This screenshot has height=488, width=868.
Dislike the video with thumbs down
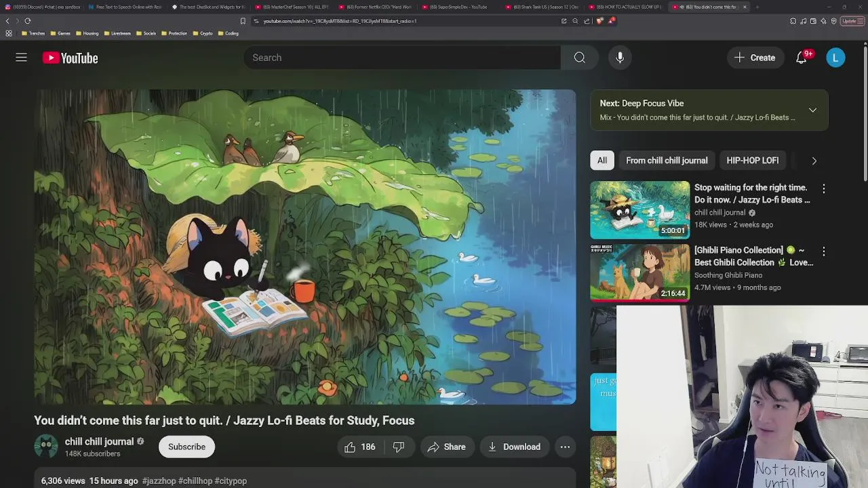pyautogui.click(x=399, y=447)
